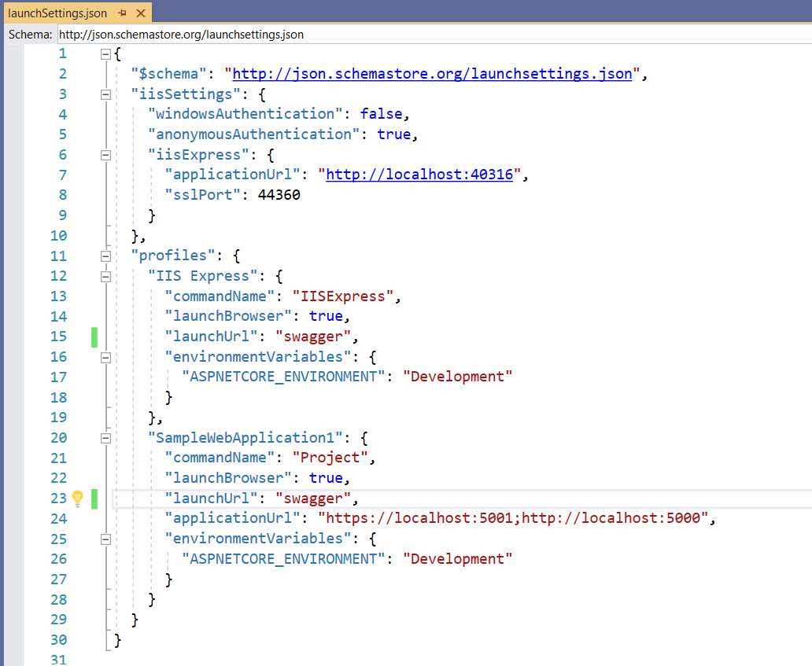
Task: Open the quick actions lightbulb on line 23
Action: 77,498
